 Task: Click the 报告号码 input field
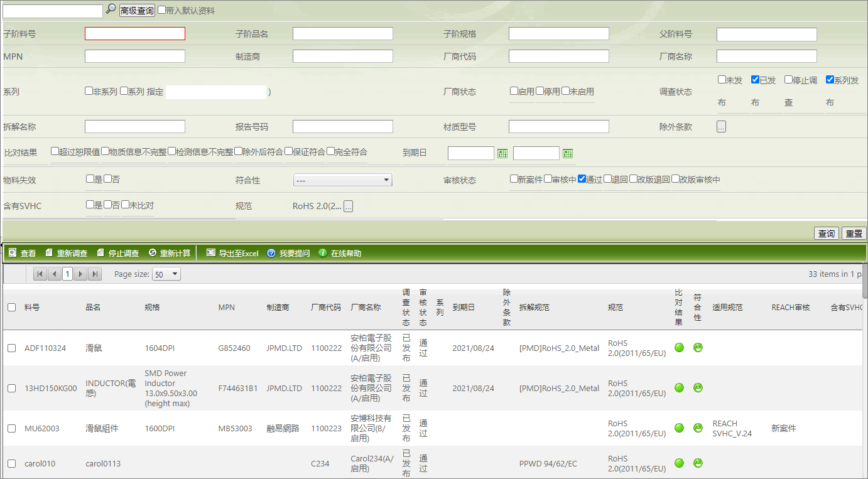pyautogui.click(x=343, y=127)
